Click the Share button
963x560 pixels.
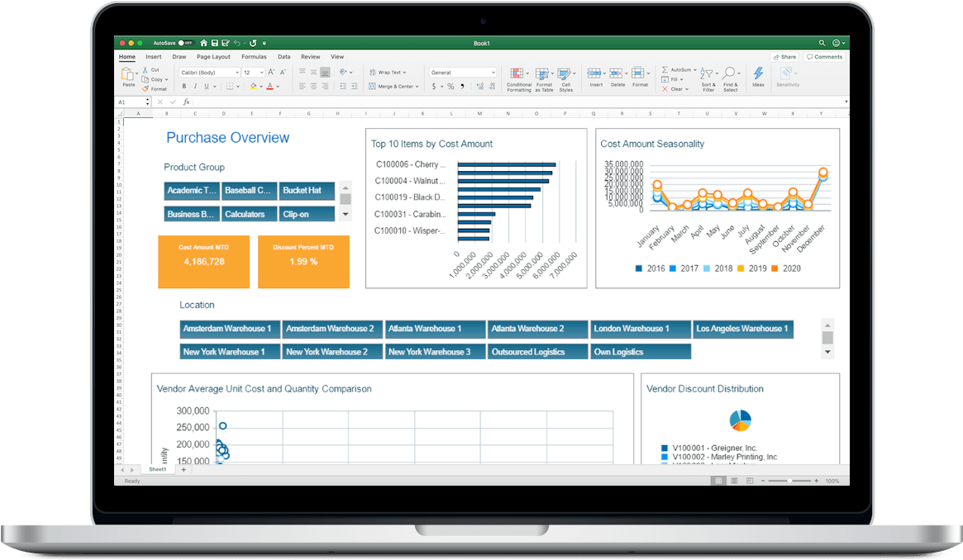click(784, 57)
